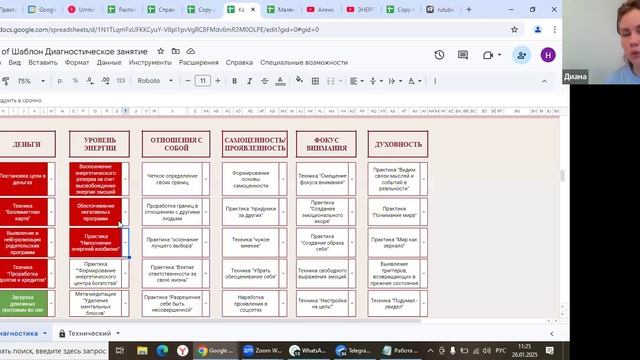Open the vertical align dropdown
640x360 pixels.
pos(376,81)
